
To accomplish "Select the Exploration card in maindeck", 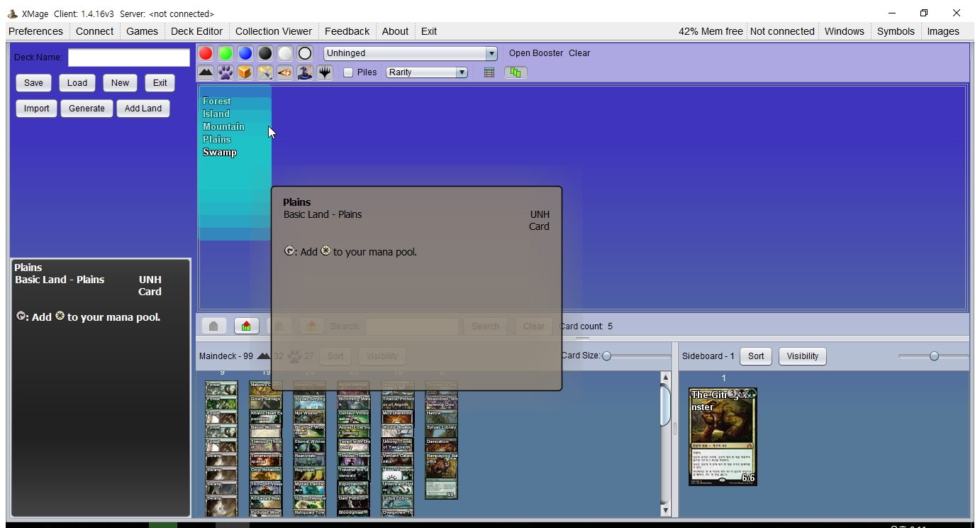I will (x=353, y=488).
